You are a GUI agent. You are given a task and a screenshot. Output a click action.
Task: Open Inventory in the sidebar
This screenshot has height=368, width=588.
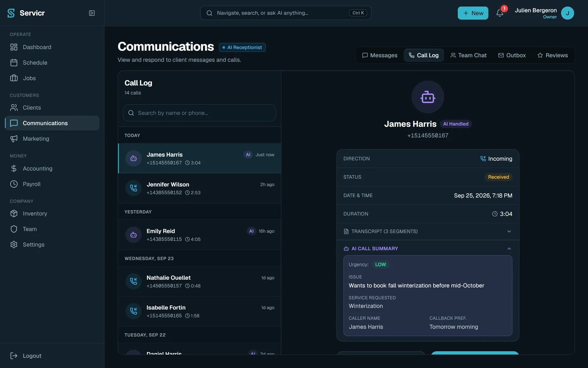[52, 213]
